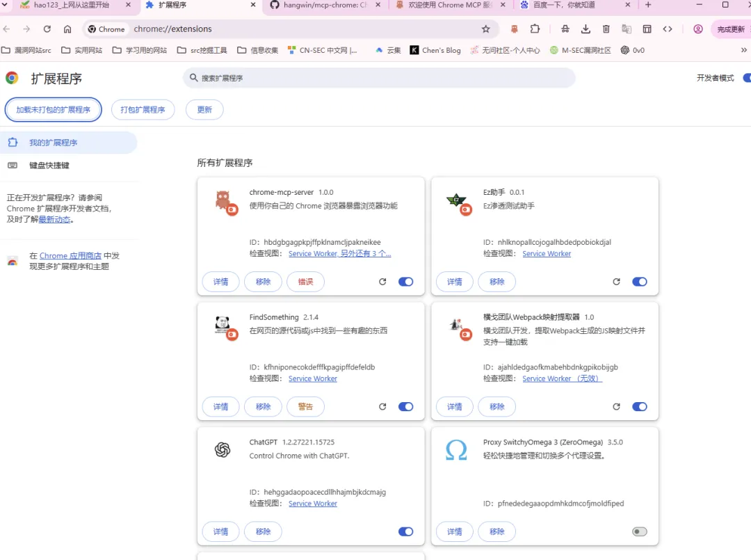
Task: Disable the chrome-mcp-server extension toggle
Action: 405,282
